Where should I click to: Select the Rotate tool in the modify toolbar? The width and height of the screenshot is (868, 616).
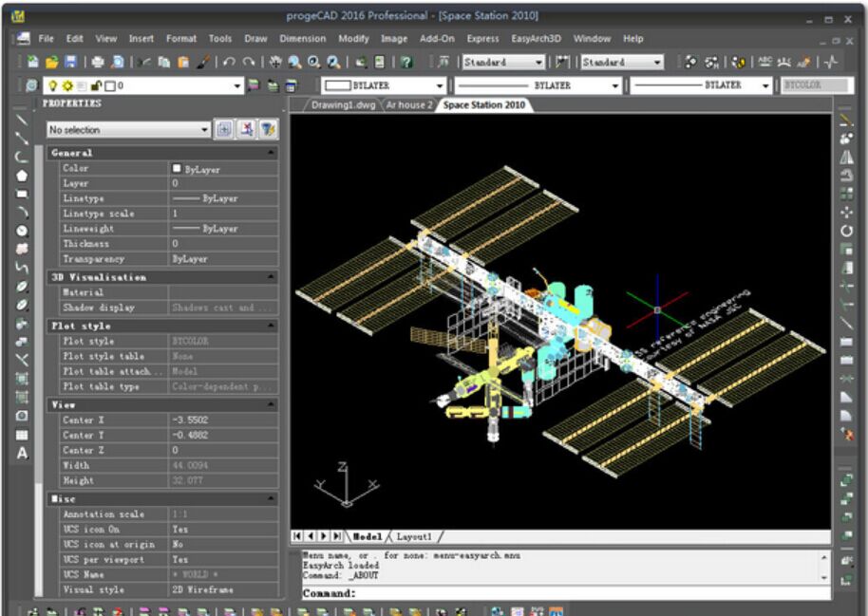tap(846, 231)
